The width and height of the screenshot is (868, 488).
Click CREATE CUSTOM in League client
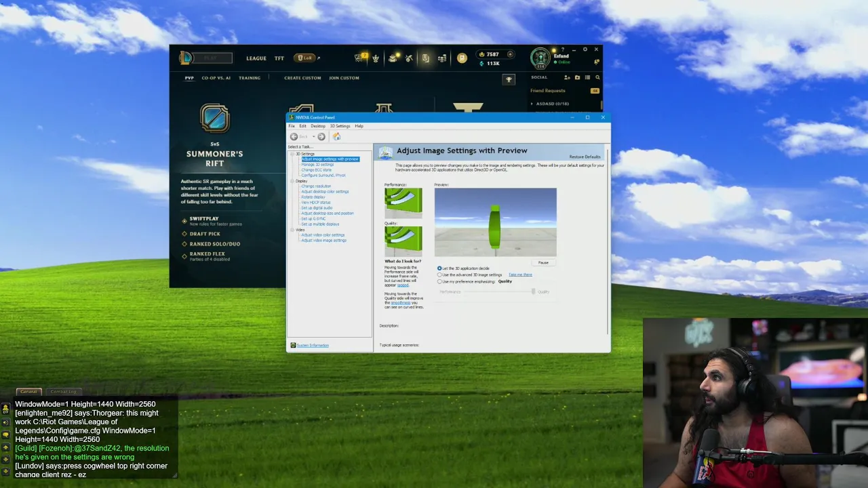(302, 78)
